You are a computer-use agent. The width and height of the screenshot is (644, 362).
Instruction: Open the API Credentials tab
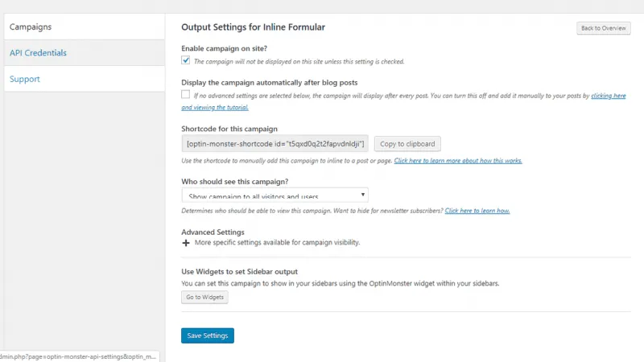85,53
